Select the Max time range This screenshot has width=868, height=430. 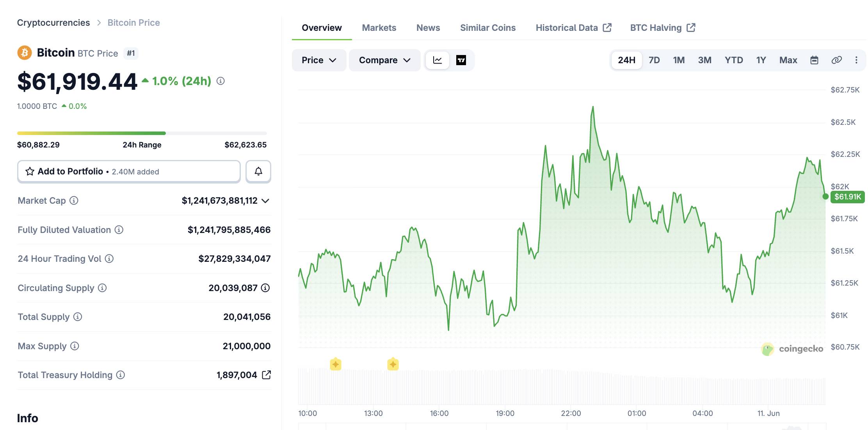click(788, 60)
